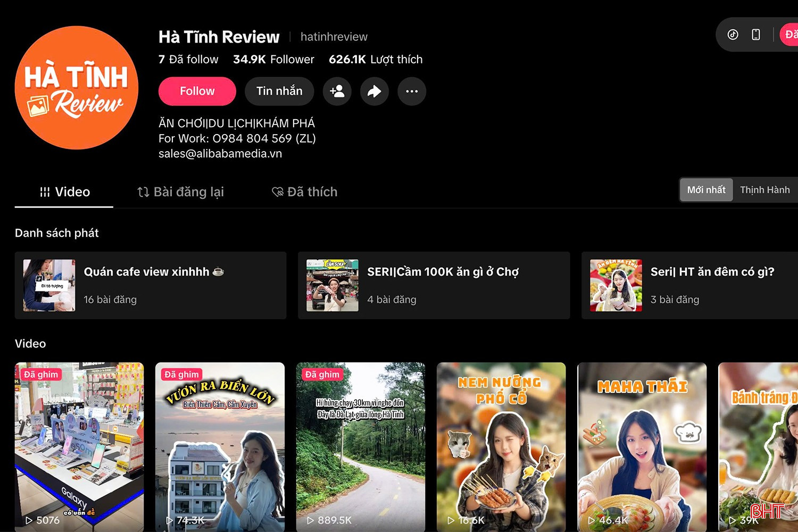Play the Nem Nướng Phố Cổ video
This screenshot has height=532, width=798.
click(501, 447)
